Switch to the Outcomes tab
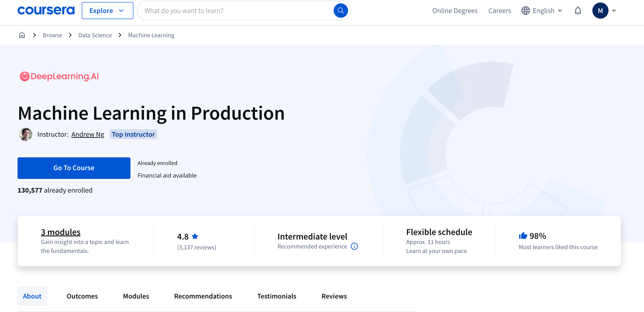 [82, 296]
